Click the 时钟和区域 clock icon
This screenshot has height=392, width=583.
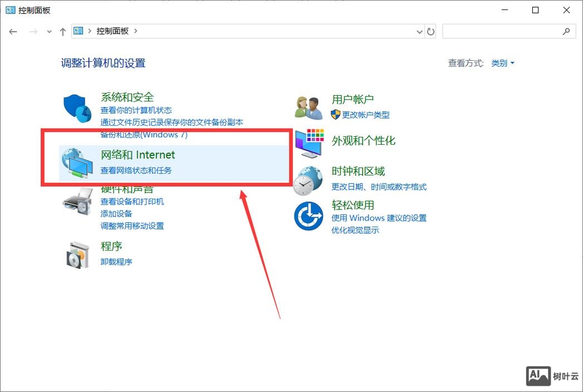point(308,179)
